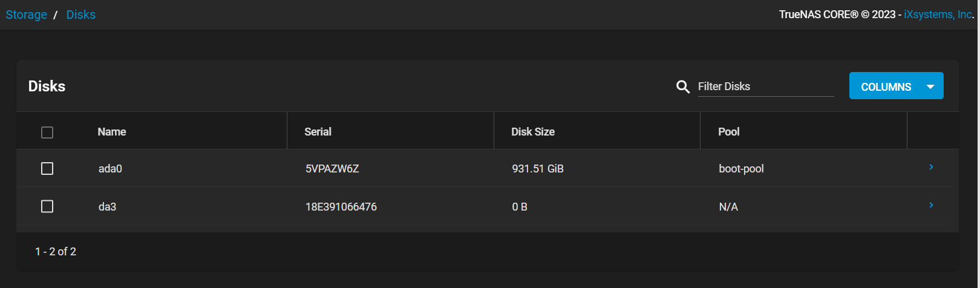The image size is (980, 288).
Task: Sort by the Name column header
Action: click(112, 131)
